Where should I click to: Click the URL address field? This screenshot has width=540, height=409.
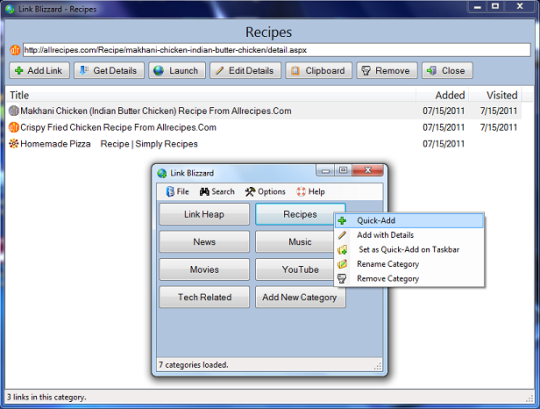277,50
